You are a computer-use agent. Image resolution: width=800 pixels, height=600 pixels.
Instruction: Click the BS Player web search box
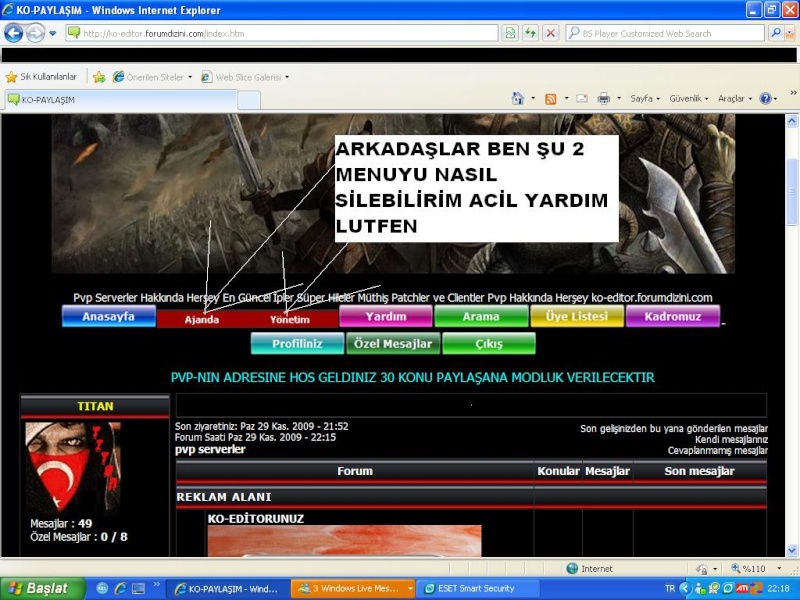[x=665, y=34]
